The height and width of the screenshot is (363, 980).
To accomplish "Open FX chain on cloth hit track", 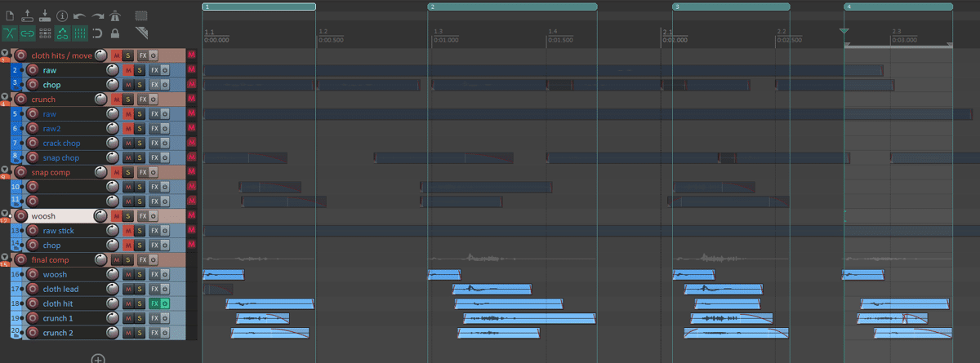I will 154,303.
